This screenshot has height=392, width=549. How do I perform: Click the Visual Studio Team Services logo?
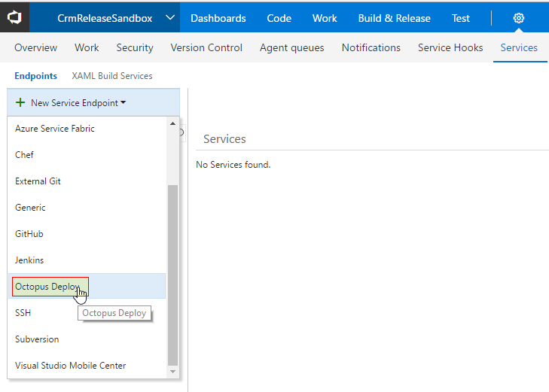14,17
